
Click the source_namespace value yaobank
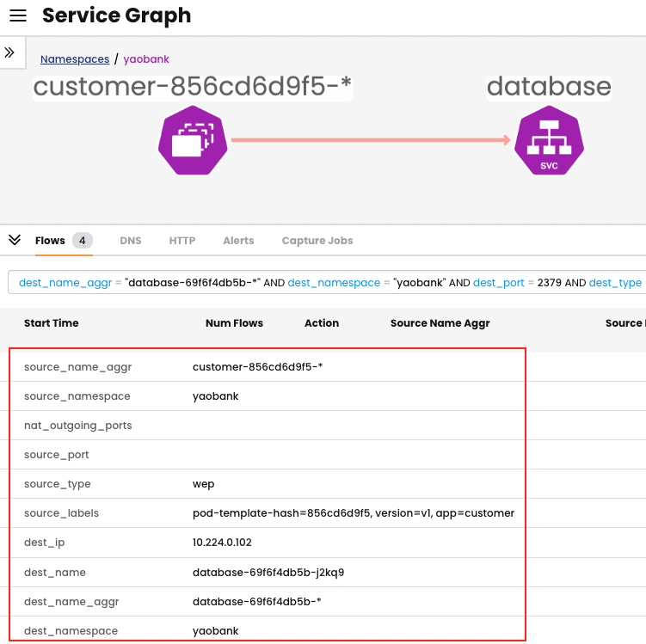pos(215,396)
